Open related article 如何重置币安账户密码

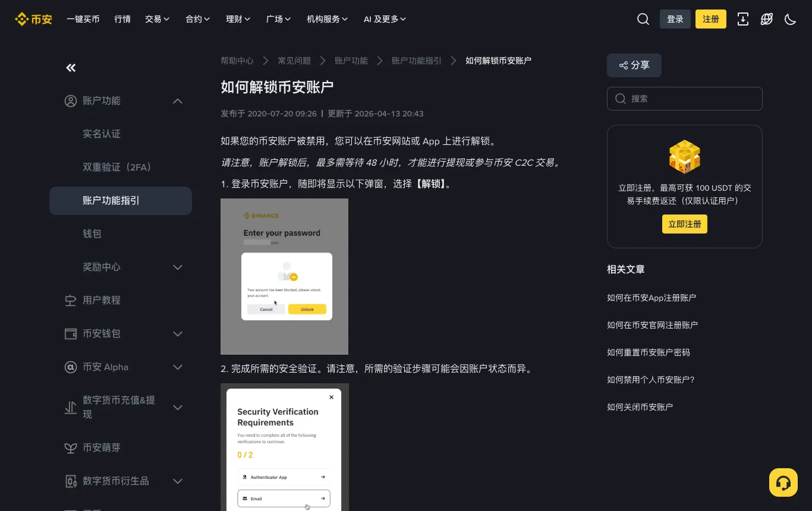tap(649, 352)
